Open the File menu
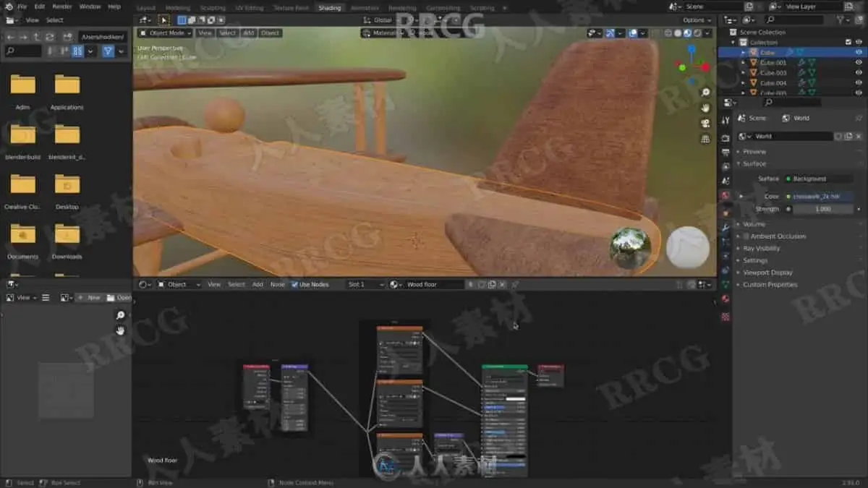Image resolution: width=868 pixels, height=488 pixels. pyautogui.click(x=22, y=7)
